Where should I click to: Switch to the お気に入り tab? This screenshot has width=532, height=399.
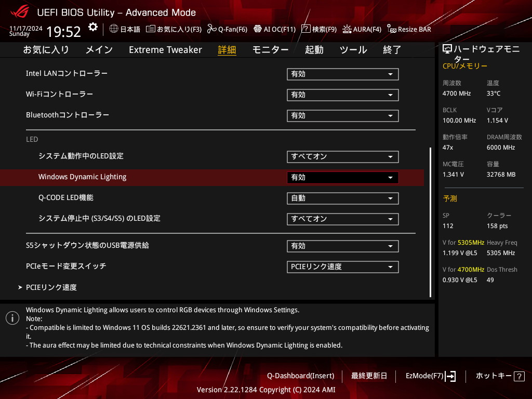[x=46, y=50]
